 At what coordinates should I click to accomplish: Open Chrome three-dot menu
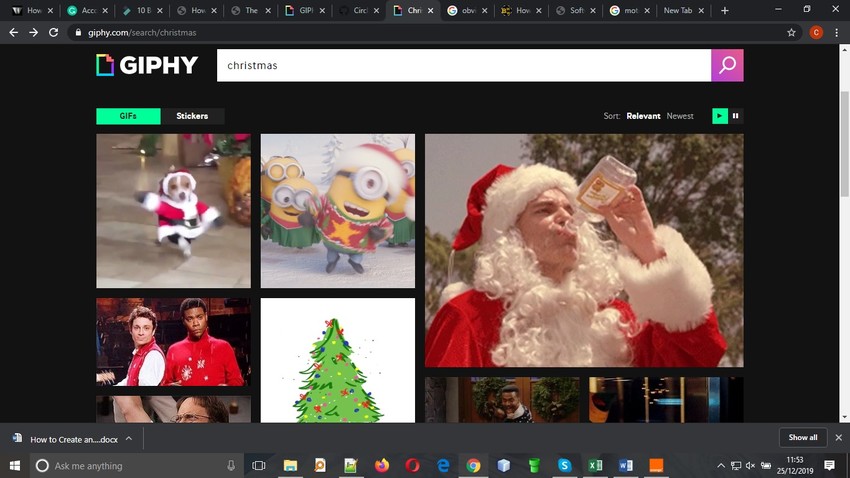(836, 33)
